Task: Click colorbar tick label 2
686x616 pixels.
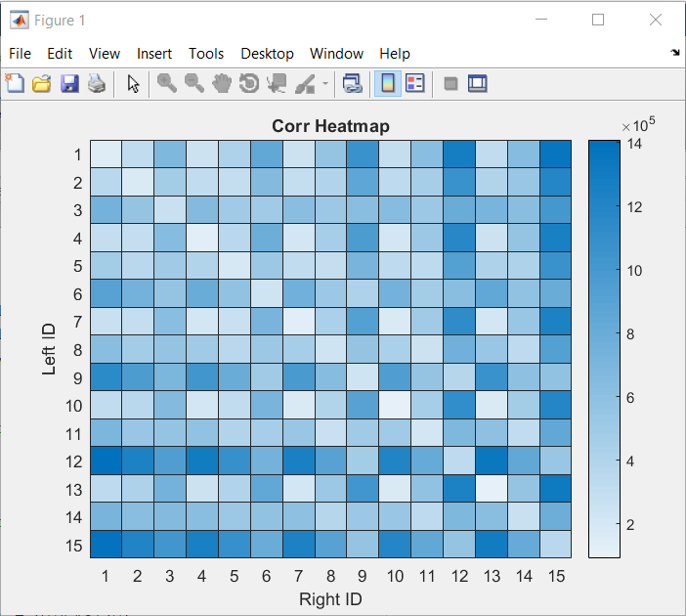Action: click(630, 524)
